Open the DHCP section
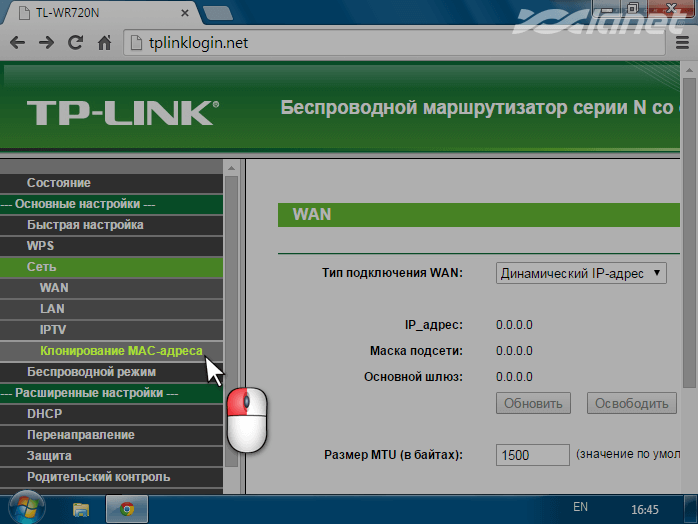This screenshot has height=524, width=698. coord(45,414)
